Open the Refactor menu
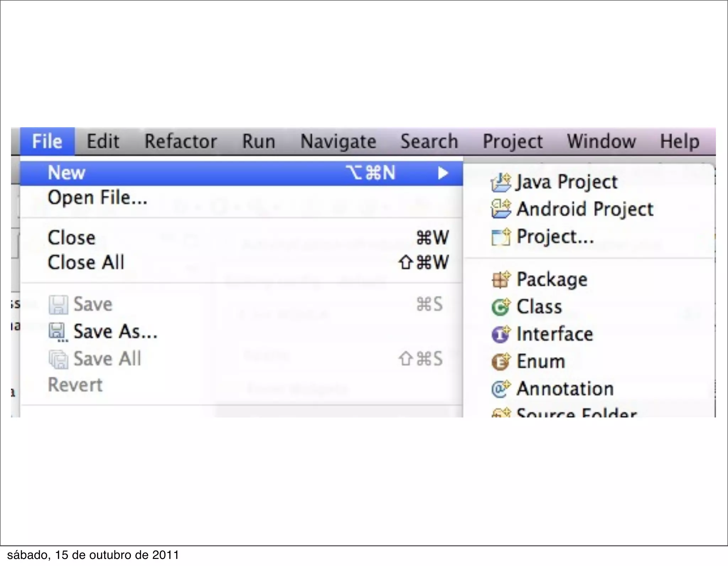The height and width of the screenshot is (566, 728). coord(181,141)
